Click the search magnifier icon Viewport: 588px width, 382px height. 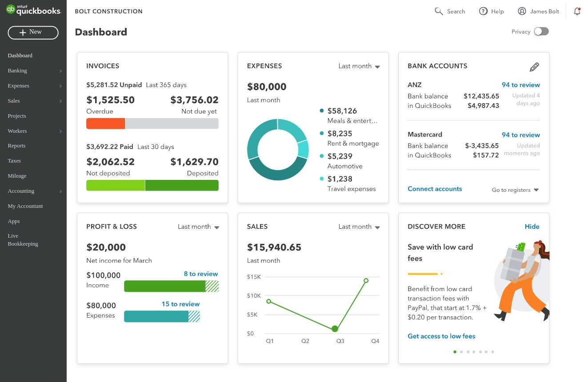439,12
